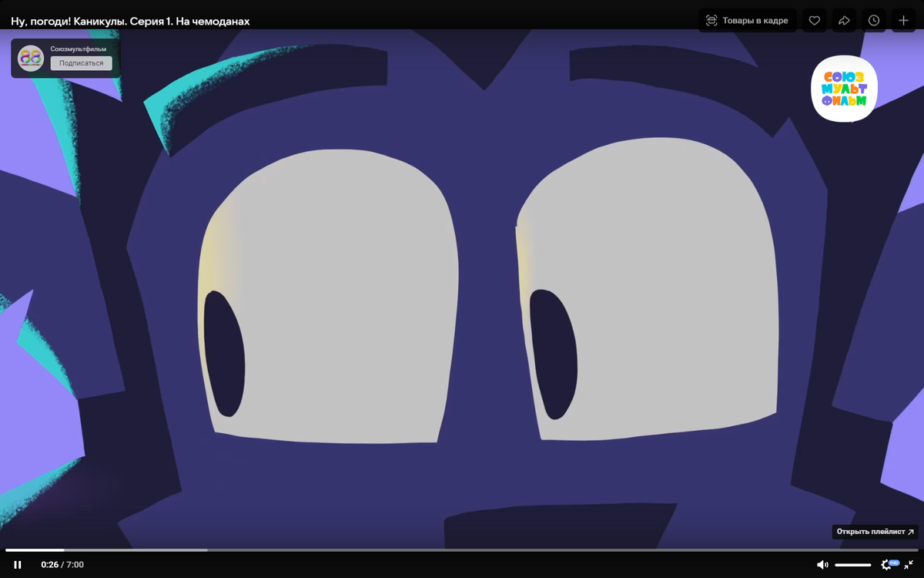Seek on the video progress bar
Screen dimensions: 924x578
(462, 550)
